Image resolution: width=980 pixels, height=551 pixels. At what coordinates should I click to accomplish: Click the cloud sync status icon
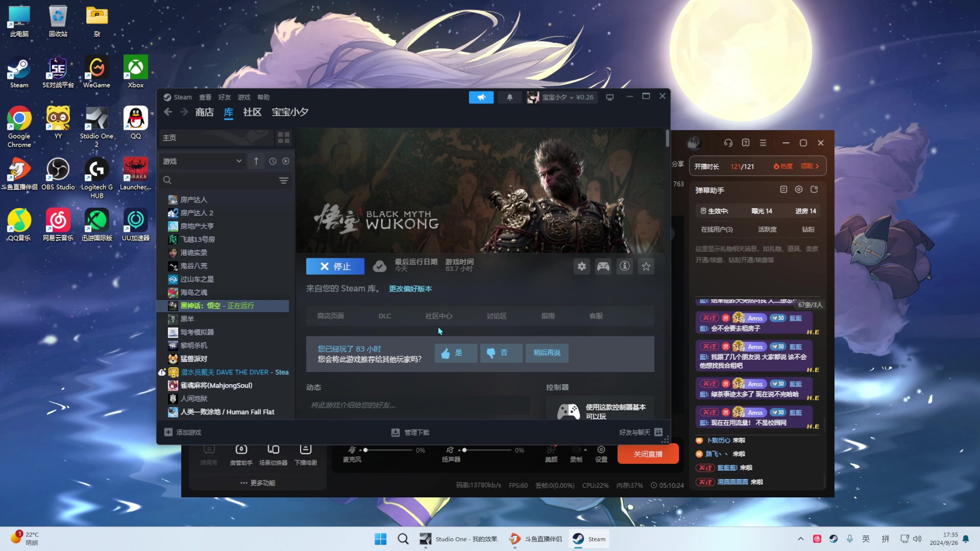[379, 266]
